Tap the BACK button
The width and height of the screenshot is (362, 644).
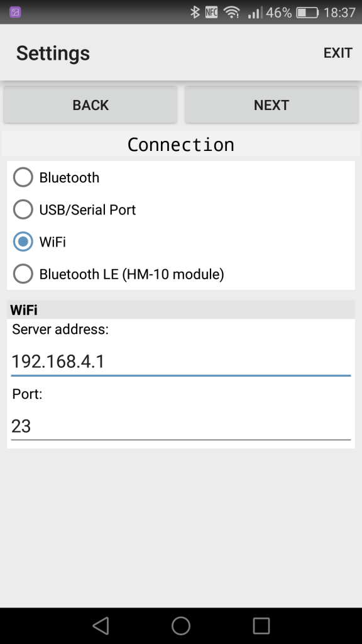90,104
